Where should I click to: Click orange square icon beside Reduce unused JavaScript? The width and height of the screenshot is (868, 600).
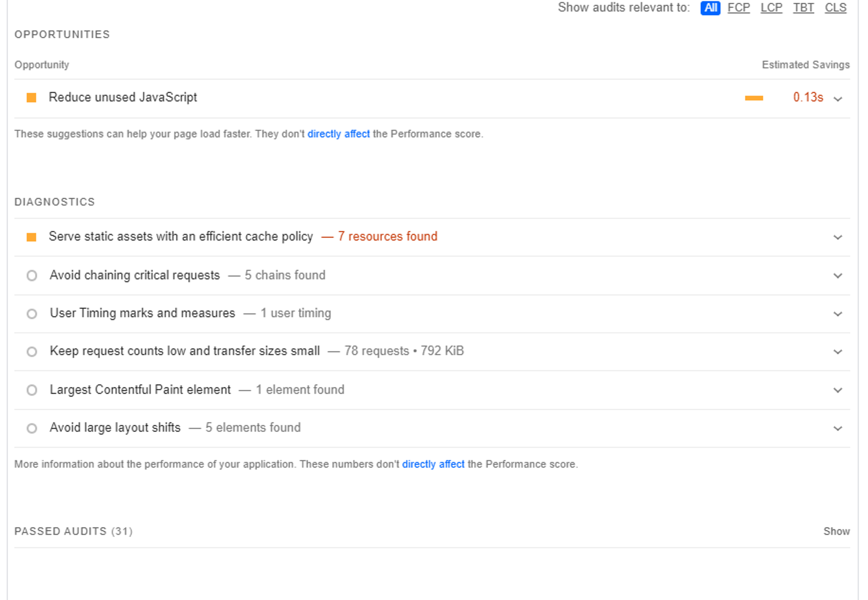coord(31,98)
